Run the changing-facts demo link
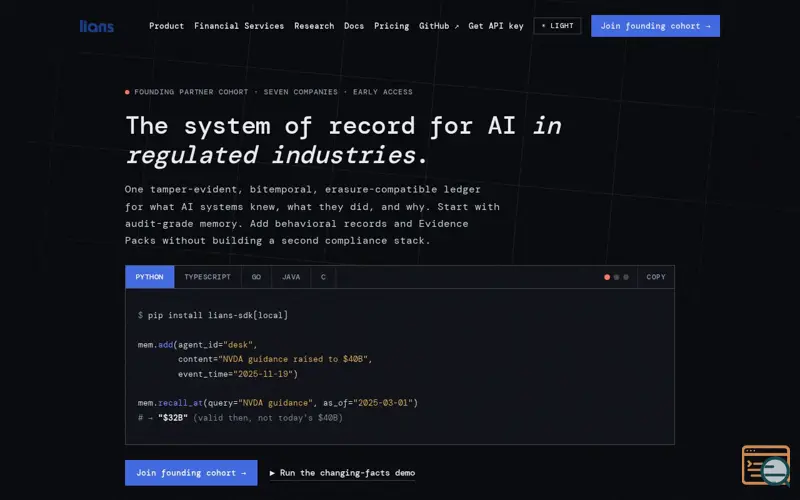 point(342,473)
